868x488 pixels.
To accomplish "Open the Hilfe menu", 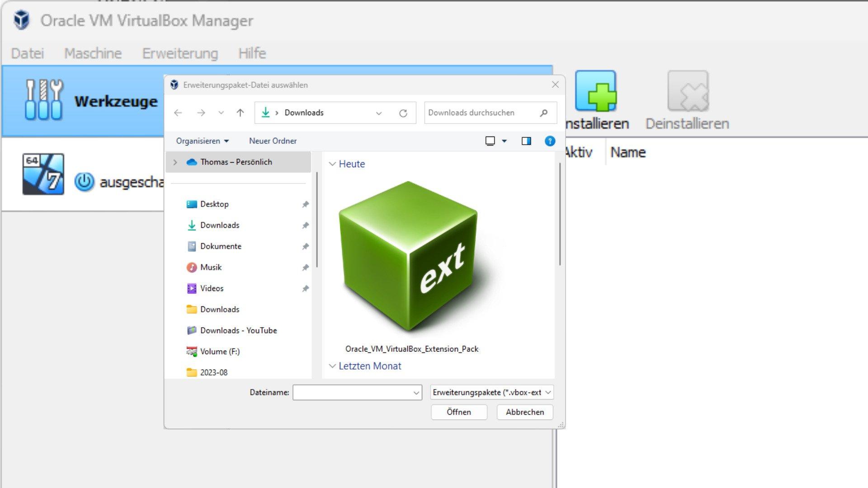I will tap(252, 53).
